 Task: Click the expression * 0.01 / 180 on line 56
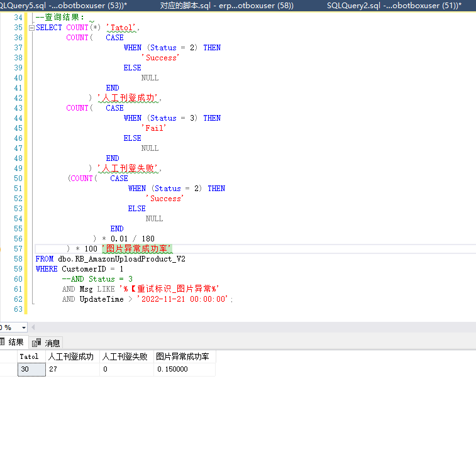tap(128, 239)
